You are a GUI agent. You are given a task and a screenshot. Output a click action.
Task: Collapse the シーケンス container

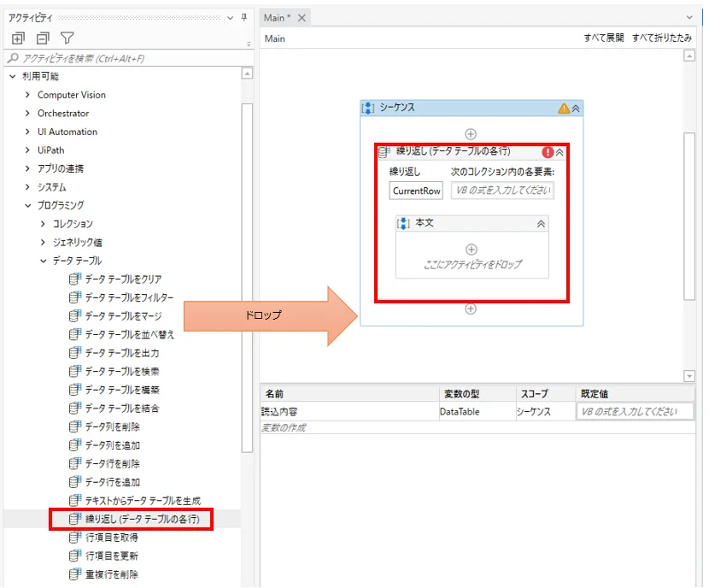(576, 109)
